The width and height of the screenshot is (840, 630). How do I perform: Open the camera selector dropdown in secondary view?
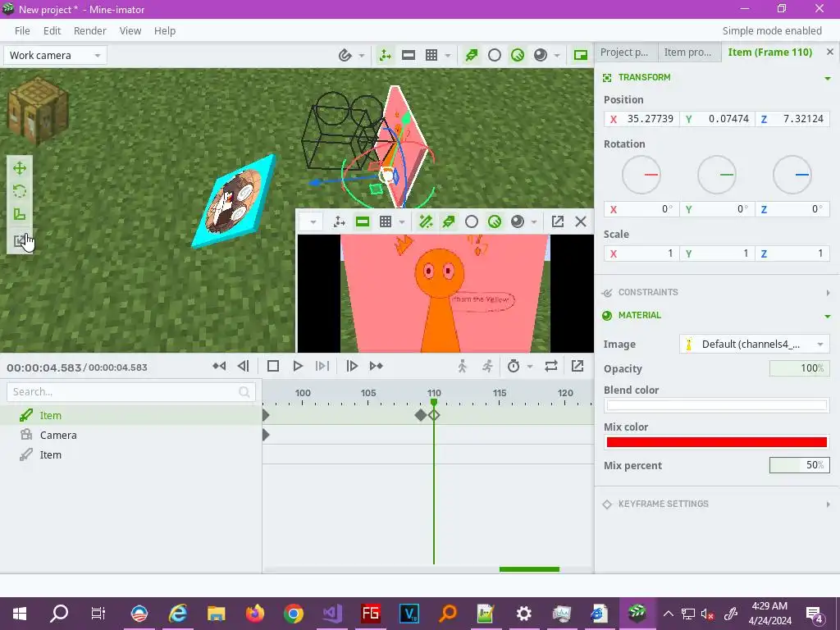click(313, 221)
